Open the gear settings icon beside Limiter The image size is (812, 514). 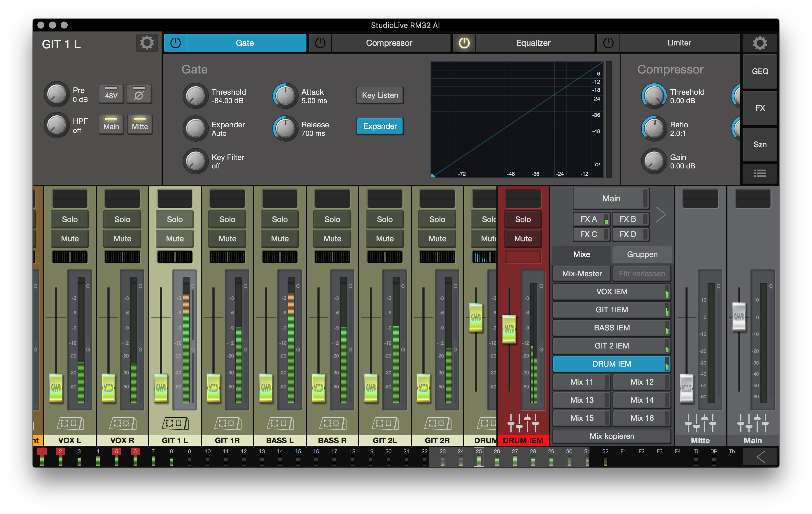(x=760, y=43)
